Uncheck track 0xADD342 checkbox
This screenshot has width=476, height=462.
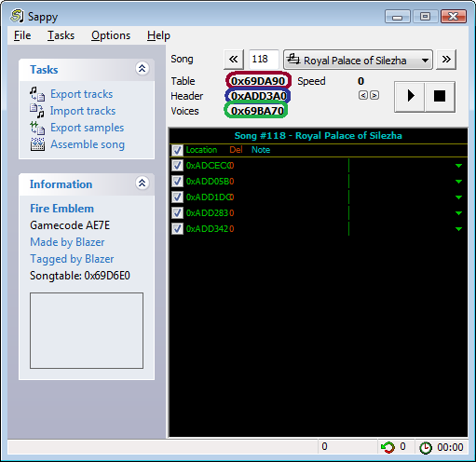point(177,229)
